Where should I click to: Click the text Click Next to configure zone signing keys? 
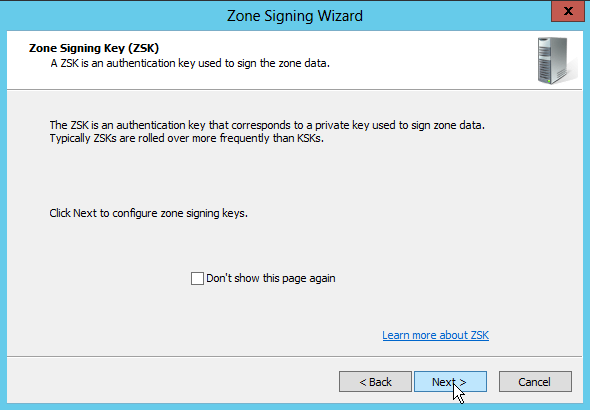(x=149, y=213)
